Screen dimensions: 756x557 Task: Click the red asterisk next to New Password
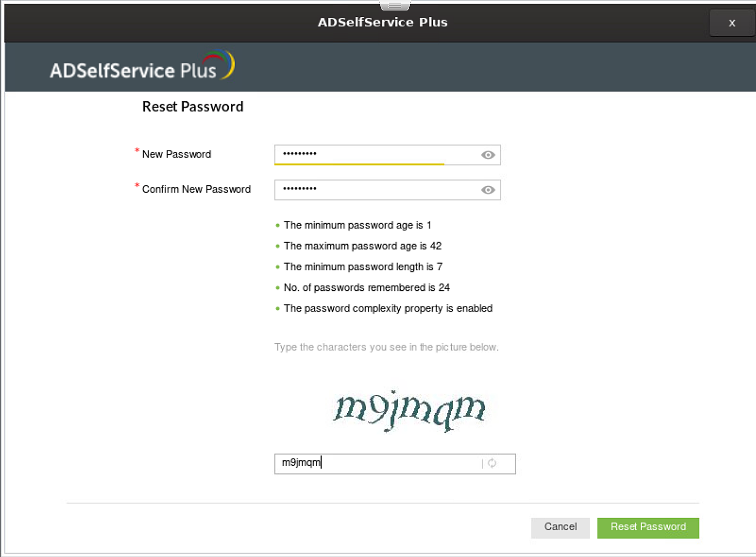(136, 151)
